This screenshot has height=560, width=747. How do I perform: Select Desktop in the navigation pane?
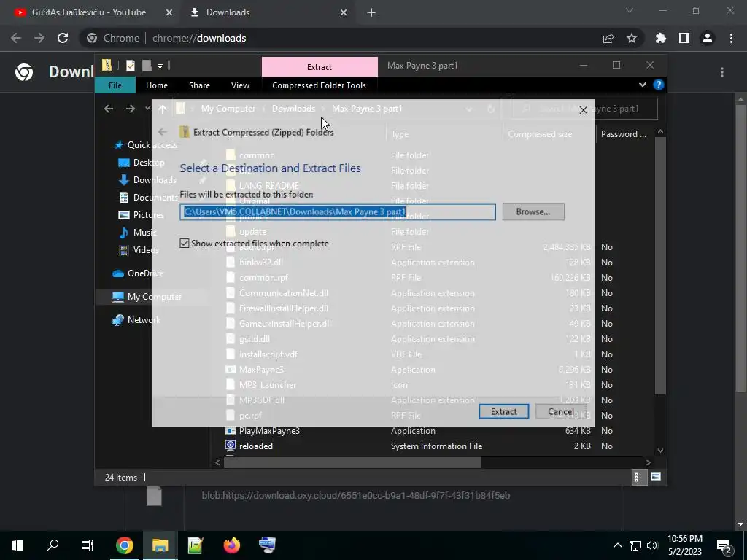(141, 163)
